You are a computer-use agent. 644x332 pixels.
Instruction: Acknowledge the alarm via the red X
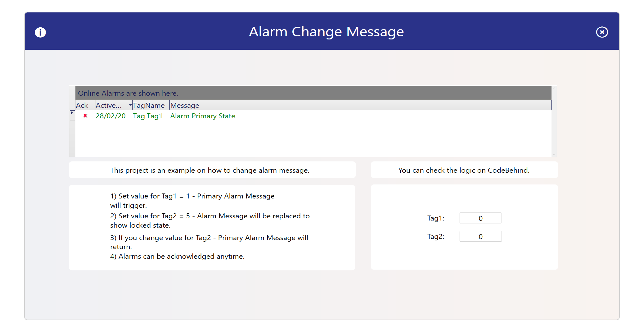click(x=85, y=116)
